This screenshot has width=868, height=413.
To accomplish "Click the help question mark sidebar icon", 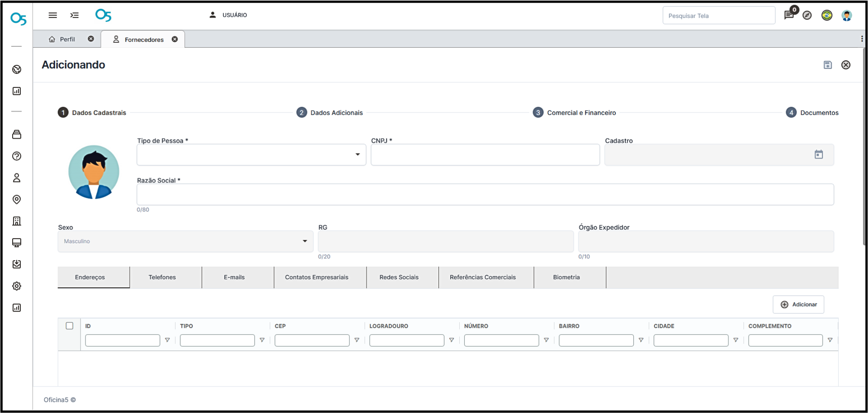I will (x=17, y=156).
